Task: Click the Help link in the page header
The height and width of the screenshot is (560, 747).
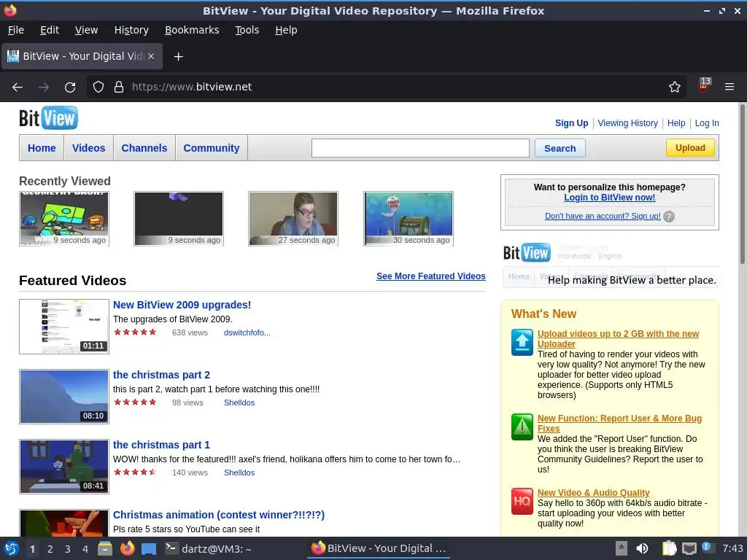Action: (x=676, y=122)
